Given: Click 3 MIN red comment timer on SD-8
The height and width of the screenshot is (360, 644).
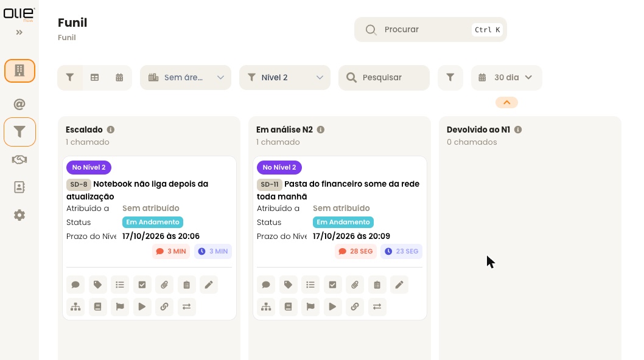Looking at the screenshot, I should pos(171,252).
